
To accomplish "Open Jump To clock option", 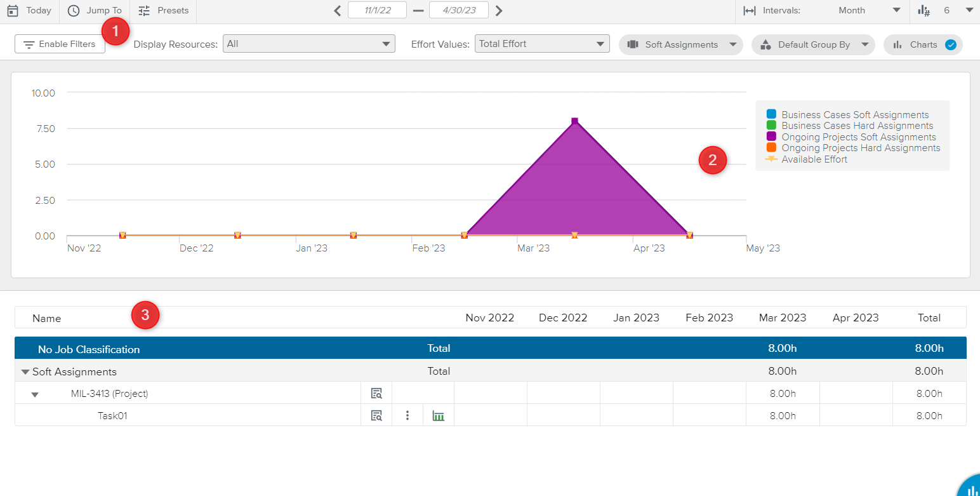I will (x=74, y=11).
